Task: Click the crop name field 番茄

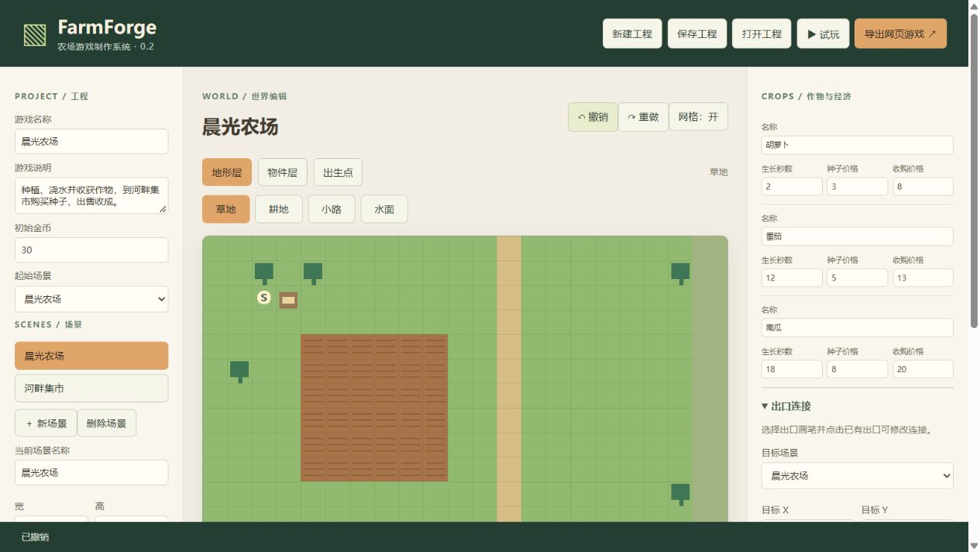Action: (857, 236)
